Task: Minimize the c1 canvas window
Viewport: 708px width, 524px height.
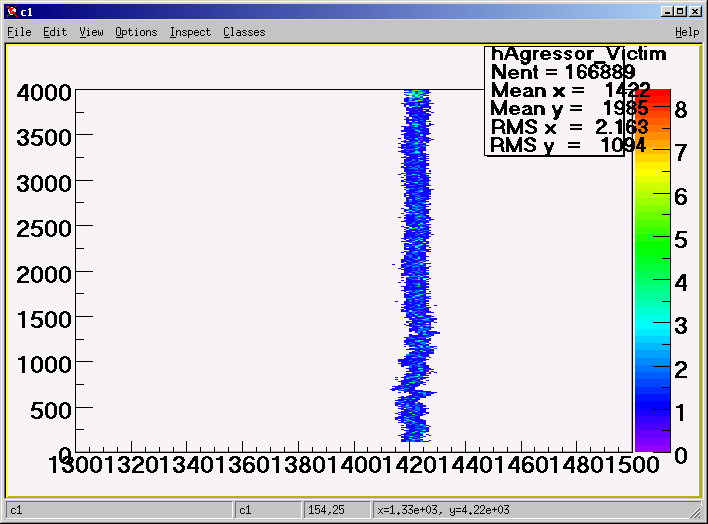Action: click(667, 12)
